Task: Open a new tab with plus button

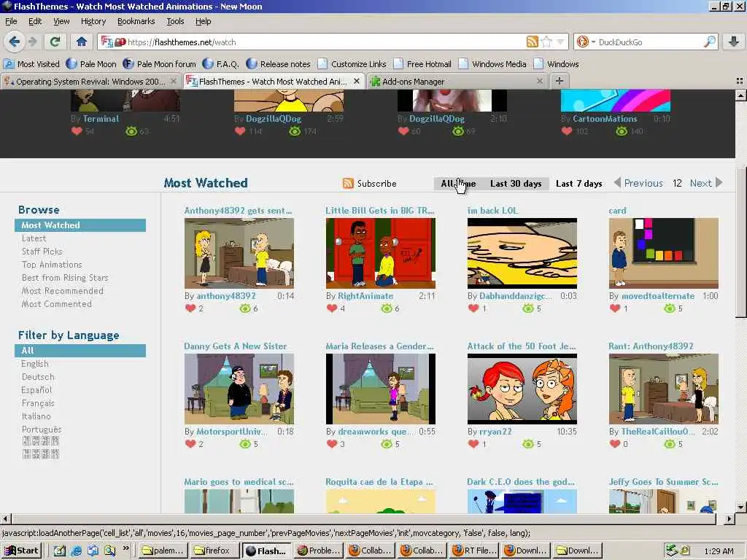Action: click(560, 82)
